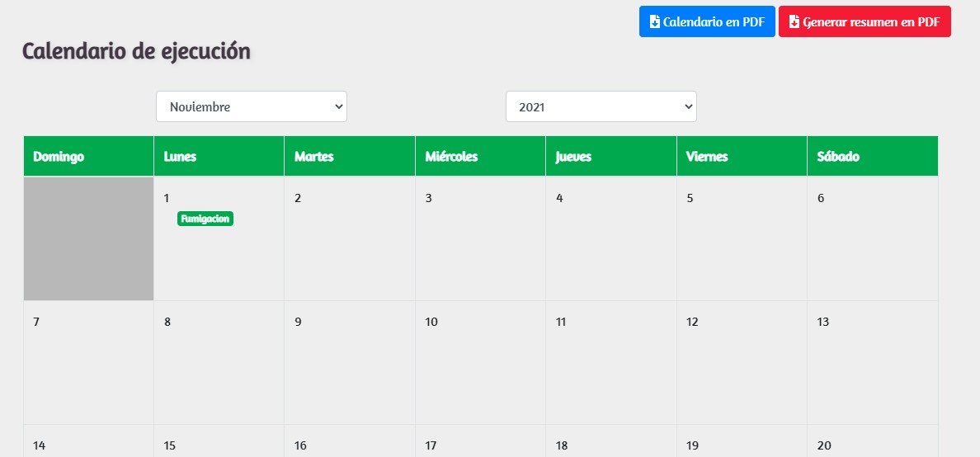Select the Domingo column header
Viewport: 980px width, 457px height.
click(x=88, y=157)
